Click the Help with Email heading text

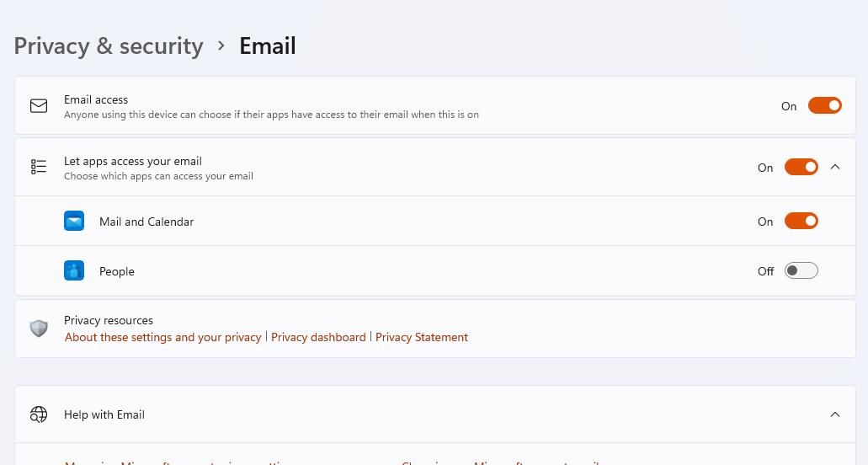pyautogui.click(x=104, y=414)
